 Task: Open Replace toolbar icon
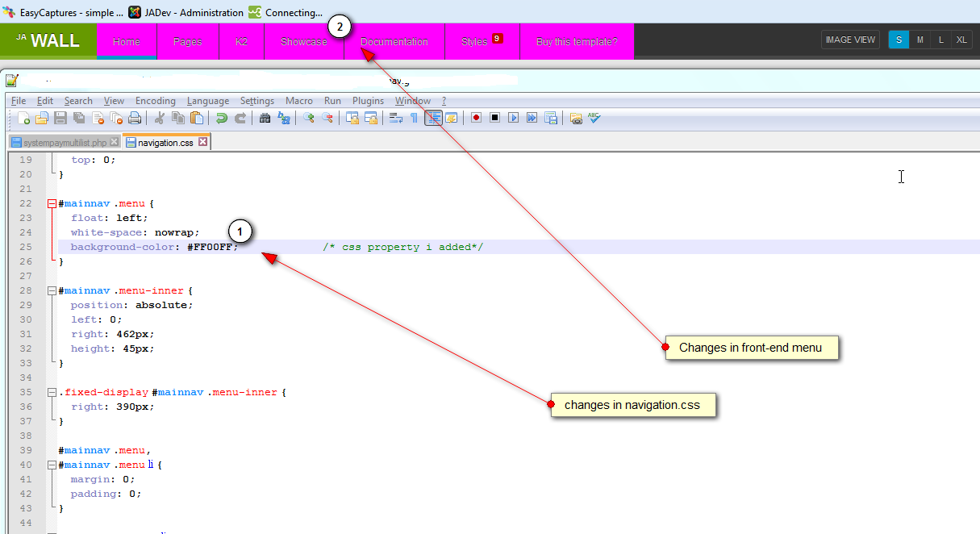(x=284, y=118)
